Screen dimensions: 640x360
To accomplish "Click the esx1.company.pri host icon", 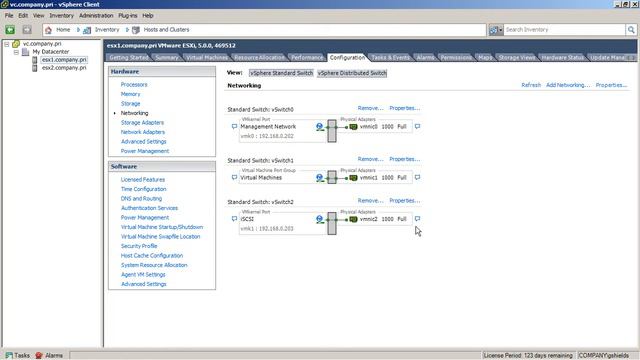I will [x=35, y=60].
